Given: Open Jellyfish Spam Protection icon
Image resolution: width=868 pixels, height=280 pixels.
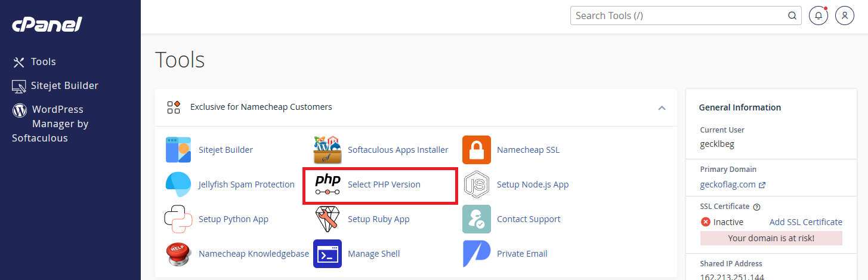Looking at the screenshot, I should 178,184.
